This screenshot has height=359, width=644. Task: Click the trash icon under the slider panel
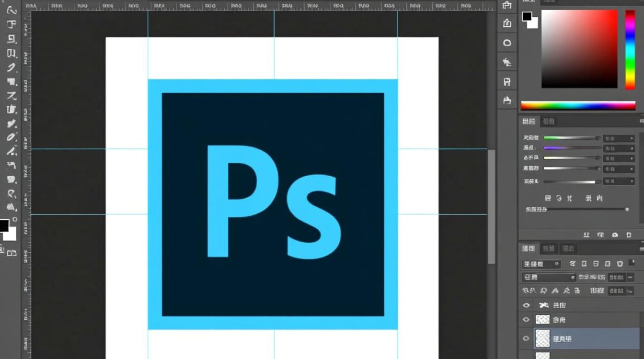tap(629, 235)
